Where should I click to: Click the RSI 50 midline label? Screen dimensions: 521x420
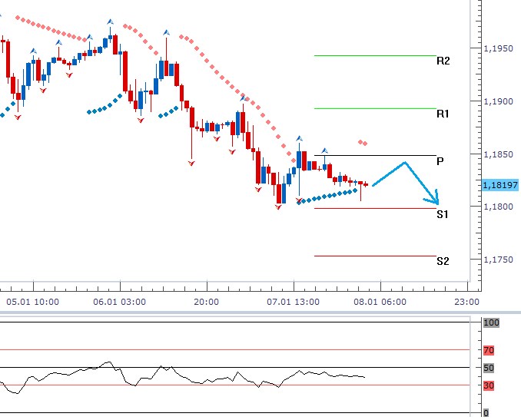[x=489, y=368]
